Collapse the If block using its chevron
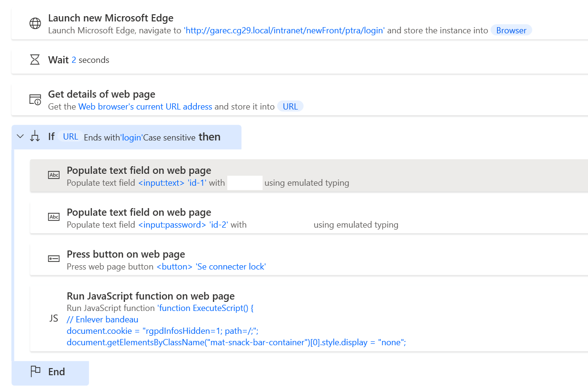This screenshot has width=588, height=390. [x=20, y=137]
